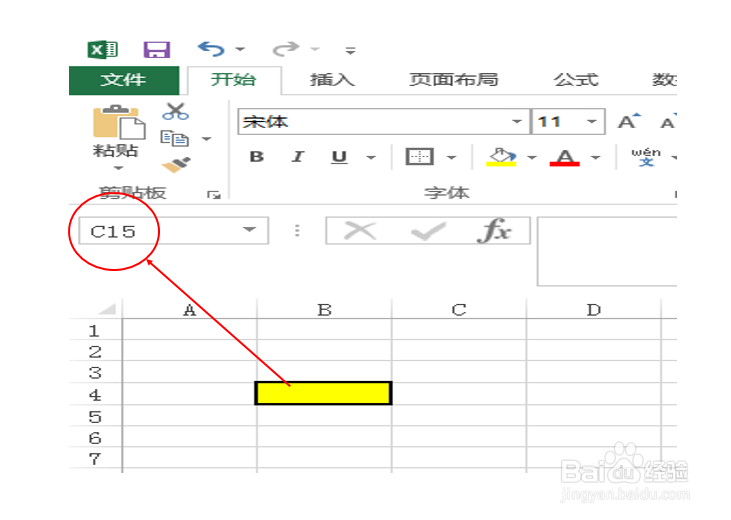Open the borders dropdown arrow

pyautogui.click(x=451, y=158)
